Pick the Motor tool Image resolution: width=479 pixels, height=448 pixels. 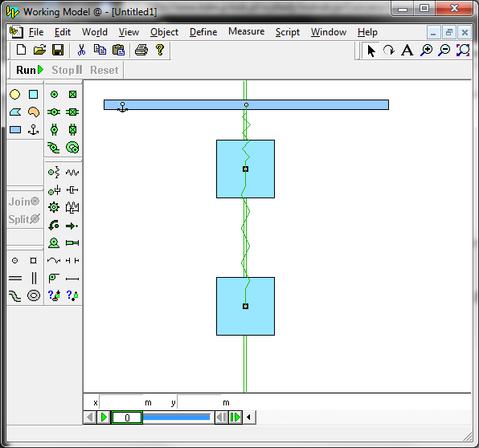54,243
